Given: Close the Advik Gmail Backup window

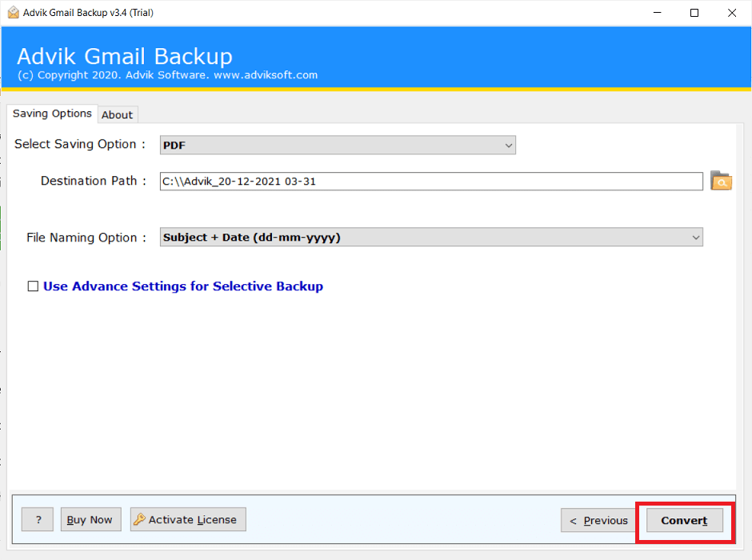Looking at the screenshot, I should point(731,13).
